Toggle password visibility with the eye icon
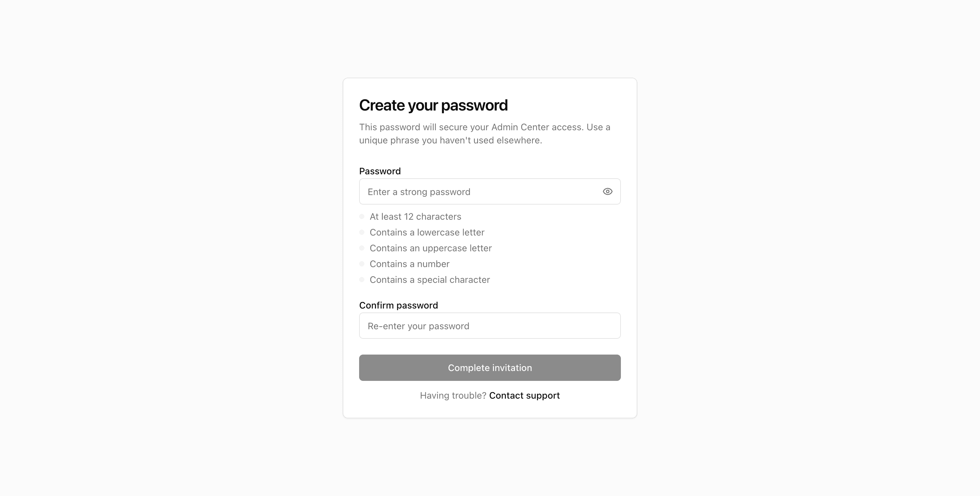Viewport: 980px width, 496px height. pos(607,191)
